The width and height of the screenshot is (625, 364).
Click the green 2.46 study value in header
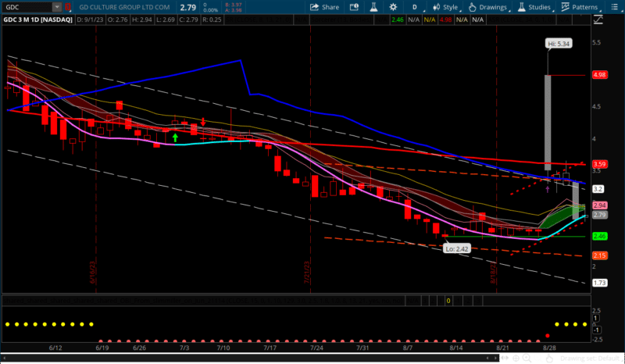(x=398, y=19)
